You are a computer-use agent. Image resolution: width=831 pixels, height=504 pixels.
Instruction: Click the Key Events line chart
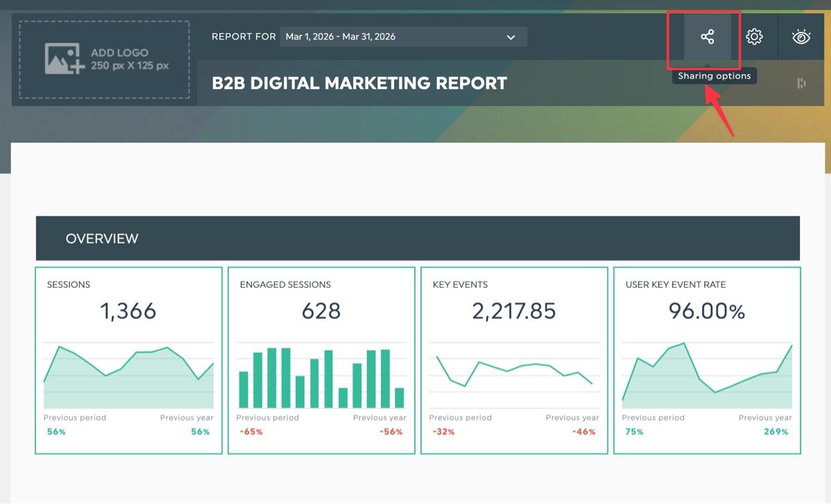[514, 375]
